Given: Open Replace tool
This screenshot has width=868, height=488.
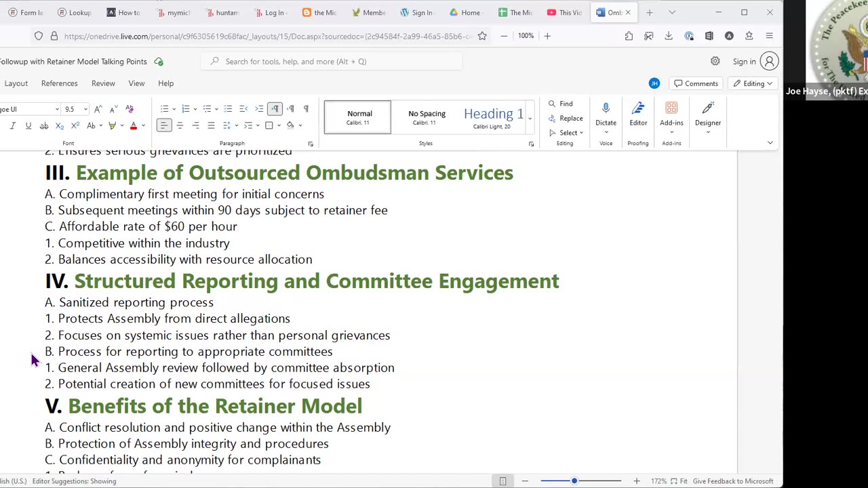Looking at the screenshot, I should coord(566,119).
